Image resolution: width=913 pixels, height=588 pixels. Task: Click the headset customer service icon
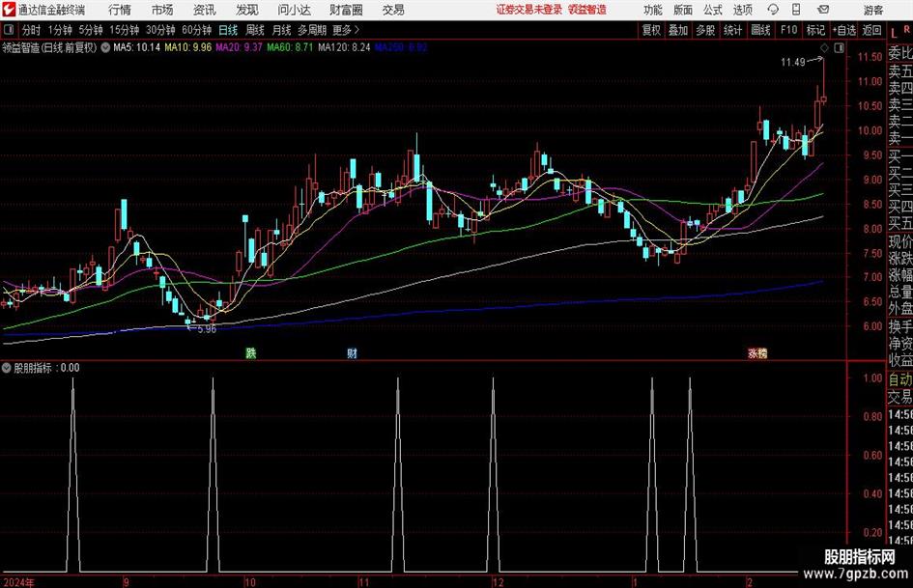click(773, 10)
